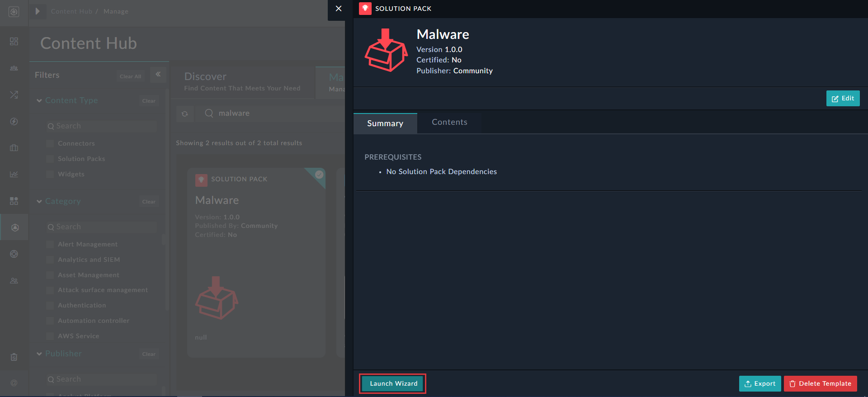868x397 pixels.
Task: Click 'Showing 2 results' count text
Action: click(x=239, y=143)
